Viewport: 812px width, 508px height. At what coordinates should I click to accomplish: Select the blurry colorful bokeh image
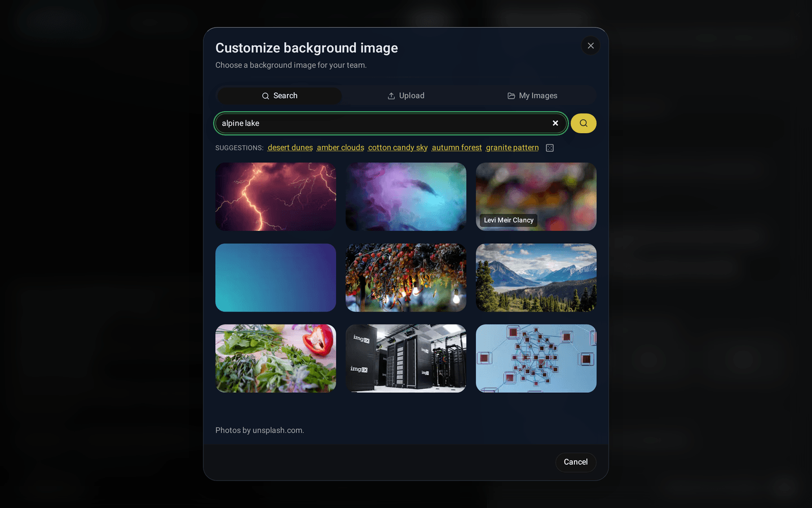(x=536, y=197)
